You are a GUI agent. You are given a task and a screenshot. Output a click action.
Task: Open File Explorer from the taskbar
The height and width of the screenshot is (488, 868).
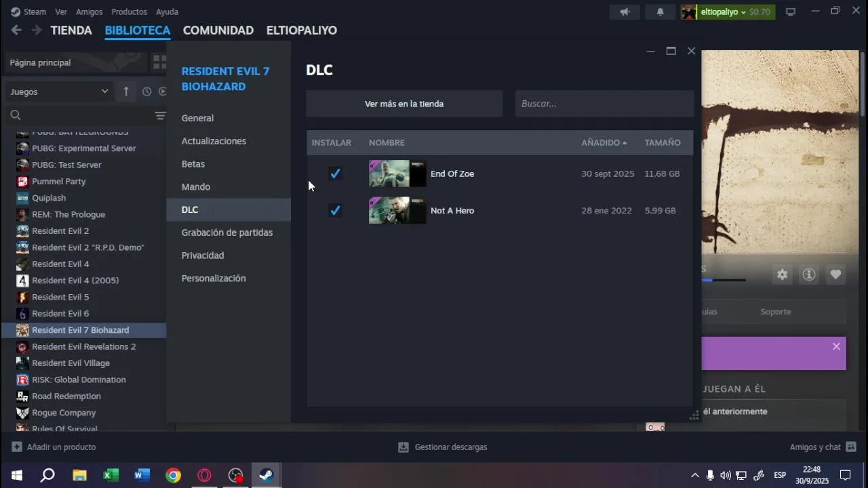(79, 475)
